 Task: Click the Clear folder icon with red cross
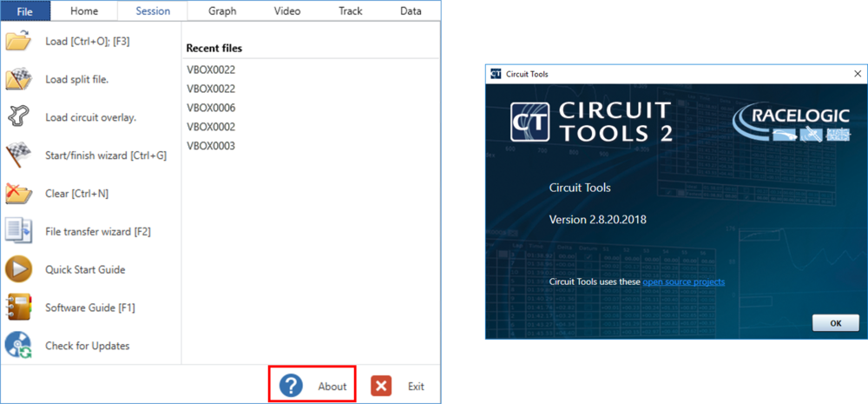[x=18, y=194]
